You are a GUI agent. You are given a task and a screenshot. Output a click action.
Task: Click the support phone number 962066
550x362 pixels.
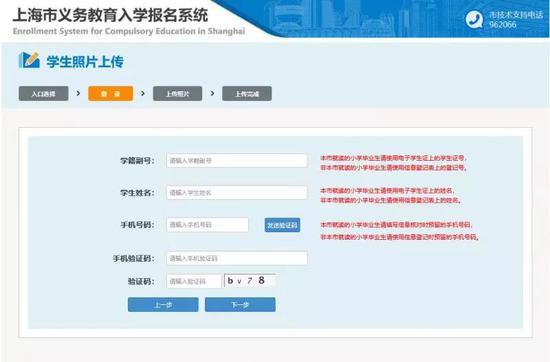[x=503, y=25]
